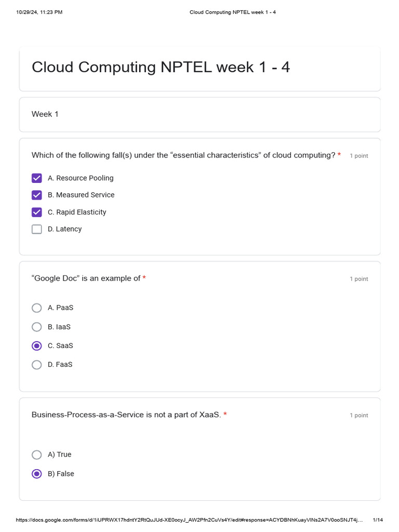The height and width of the screenshot is (532, 399).
Task: Click the "Google Doc" question text
Action: (86, 278)
